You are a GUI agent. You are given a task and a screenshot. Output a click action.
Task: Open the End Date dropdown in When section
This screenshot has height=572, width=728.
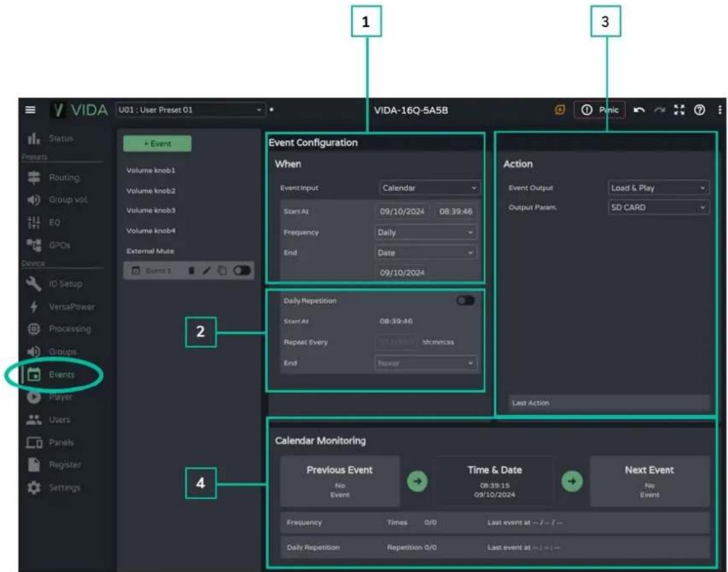coord(425,253)
